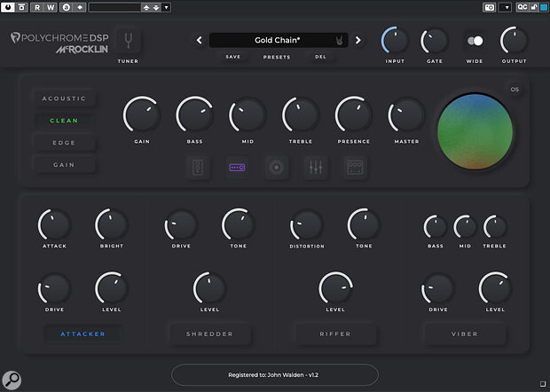Open the Tuner via the tuning fork icon
Viewport: 550px width, 392px height.
(x=128, y=41)
